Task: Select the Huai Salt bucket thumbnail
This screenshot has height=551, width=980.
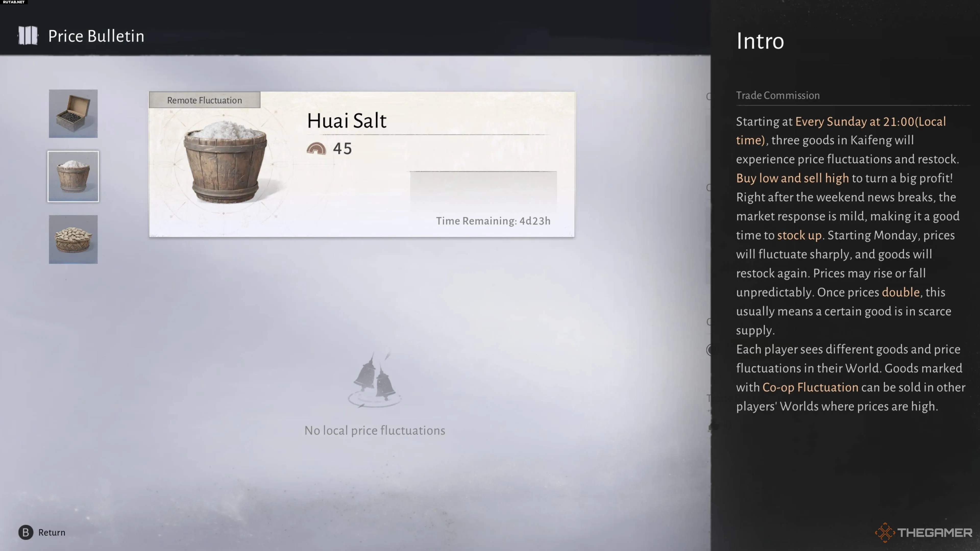Action: (73, 177)
